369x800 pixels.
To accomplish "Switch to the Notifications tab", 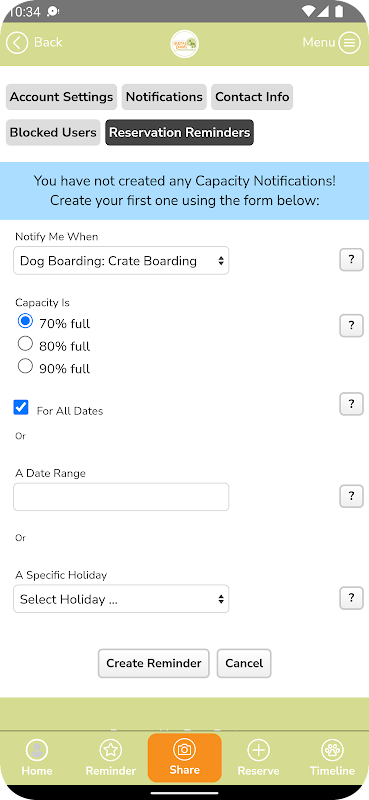I will click(164, 97).
